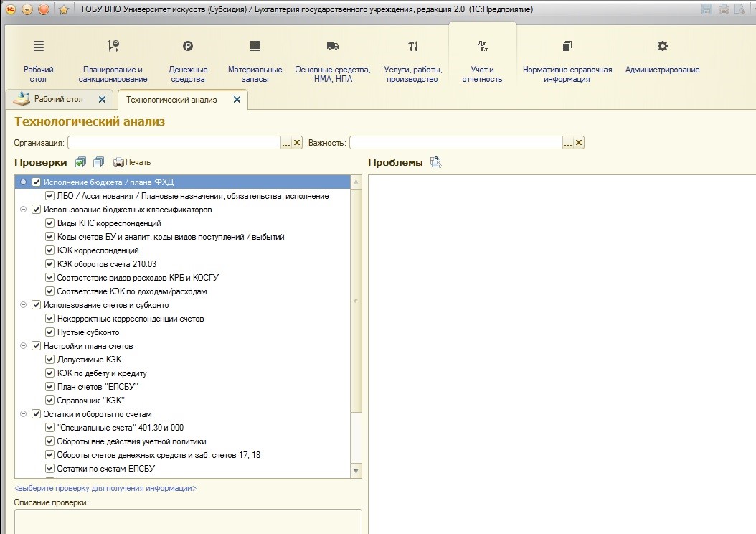Viewport: 756px width, 534px height.
Task: Open the Организация selection list button
Action: [x=286, y=143]
